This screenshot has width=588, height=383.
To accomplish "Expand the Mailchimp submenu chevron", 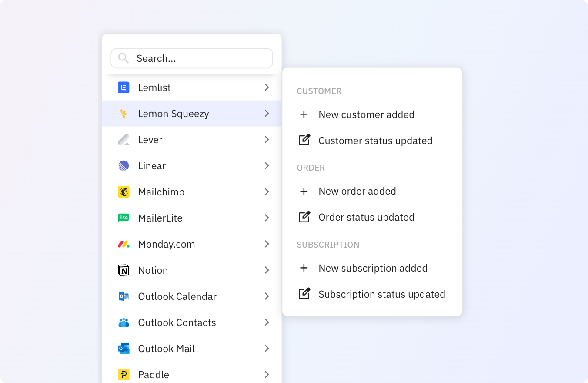I will coord(267,192).
